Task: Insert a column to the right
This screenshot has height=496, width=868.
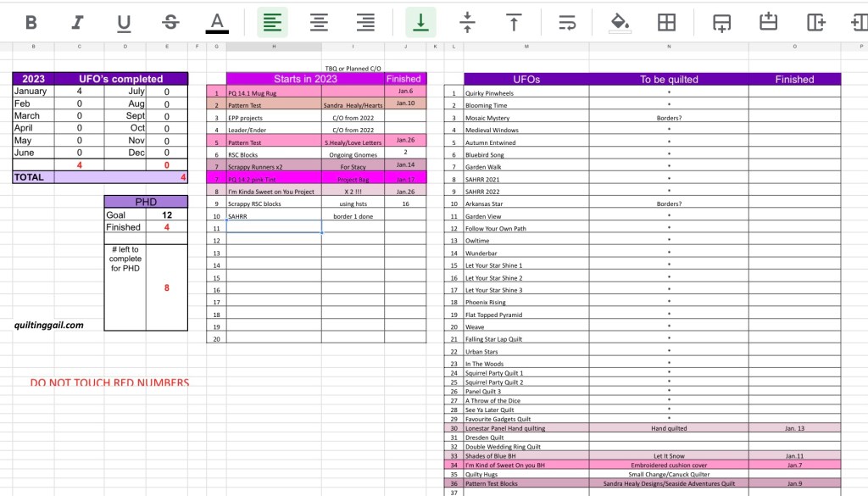Action: click(815, 22)
